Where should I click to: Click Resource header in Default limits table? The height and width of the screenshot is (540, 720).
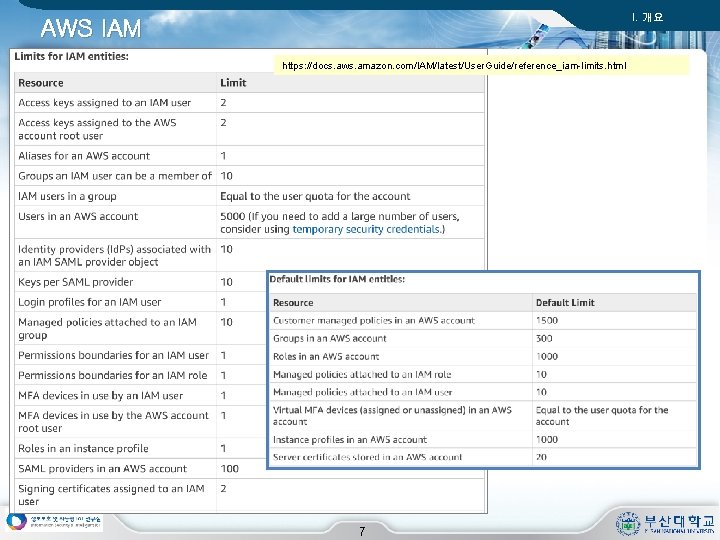pyautogui.click(x=293, y=303)
